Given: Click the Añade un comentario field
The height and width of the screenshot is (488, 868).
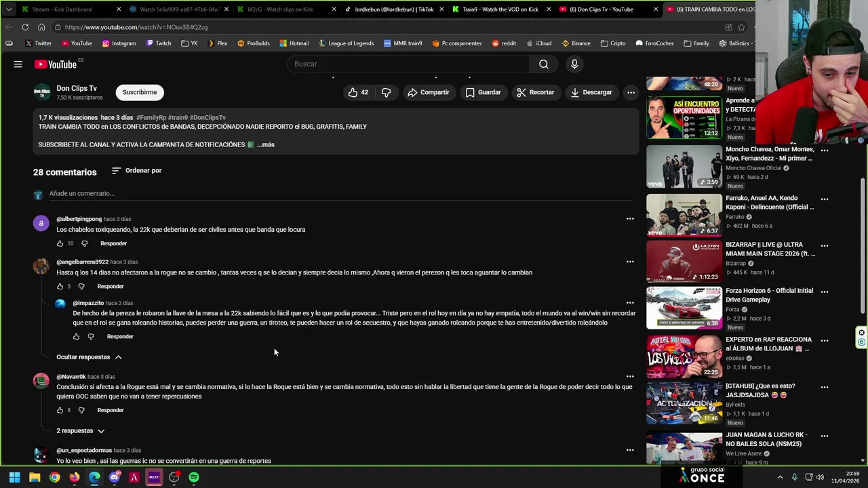Looking at the screenshot, I should coord(340,194).
